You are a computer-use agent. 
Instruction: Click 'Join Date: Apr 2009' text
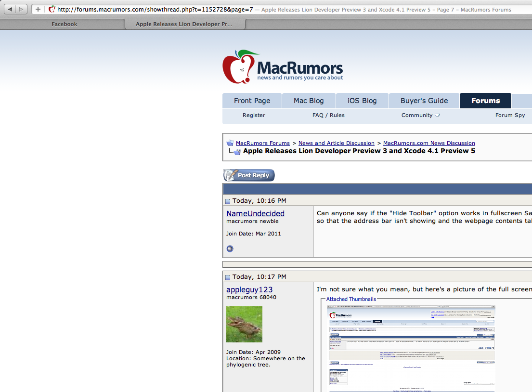click(253, 353)
